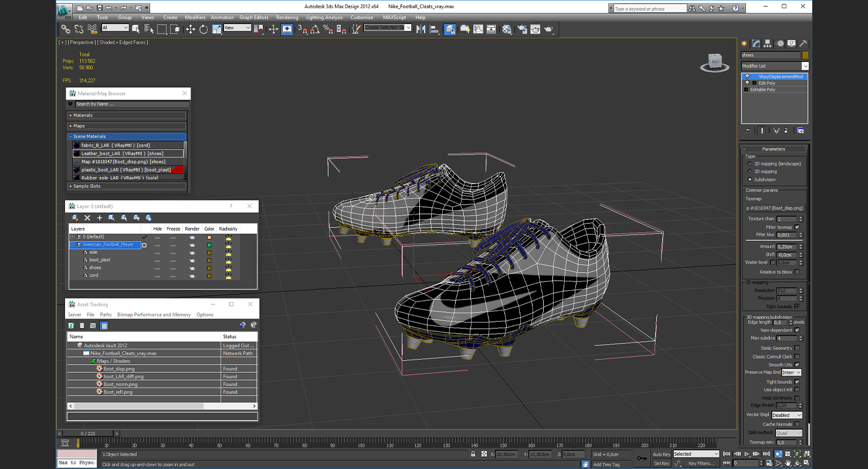Open the reference coordinate View dropdown
Image resolution: width=868 pixels, height=469 pixels.
[x=237, y=28]
